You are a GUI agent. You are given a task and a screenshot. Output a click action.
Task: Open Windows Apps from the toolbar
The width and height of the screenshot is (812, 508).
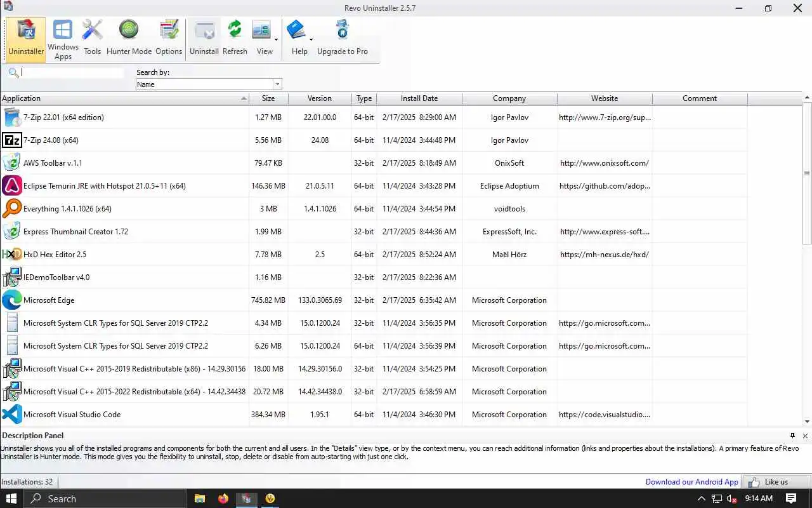[x=63, y=39]
